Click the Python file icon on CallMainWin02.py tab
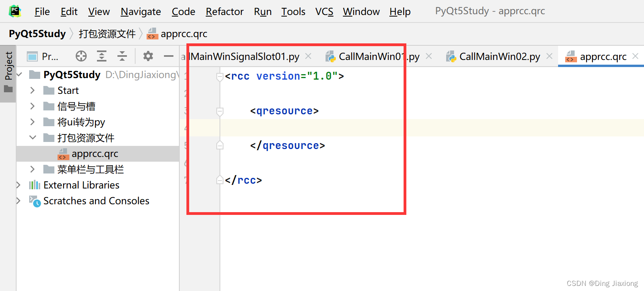Screen dimensions: 644x291 click(451, 56)
